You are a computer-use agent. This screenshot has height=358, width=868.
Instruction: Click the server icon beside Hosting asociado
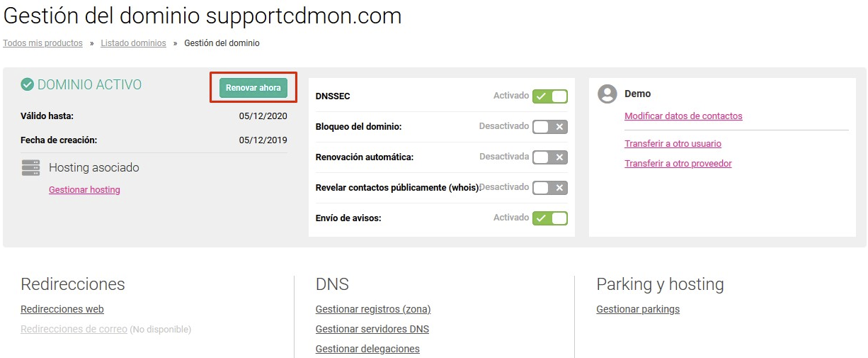30,168
